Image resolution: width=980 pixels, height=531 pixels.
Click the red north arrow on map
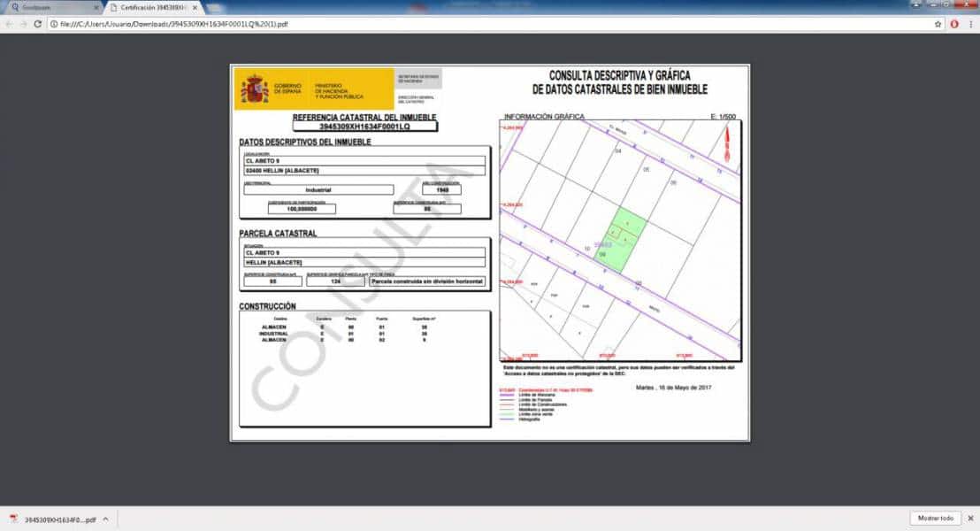coord(727,143)
